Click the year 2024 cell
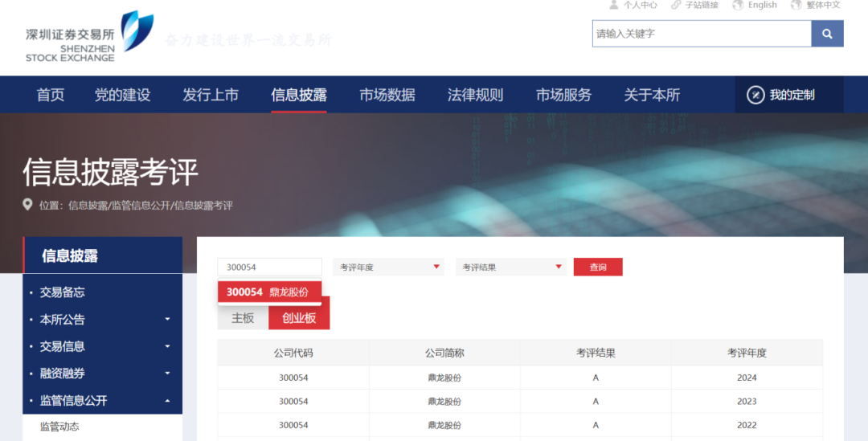 coord(747,378)
